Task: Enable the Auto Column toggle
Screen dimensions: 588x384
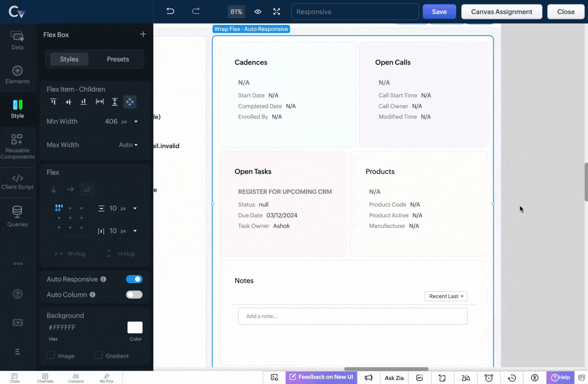Action: click(134, 295)
